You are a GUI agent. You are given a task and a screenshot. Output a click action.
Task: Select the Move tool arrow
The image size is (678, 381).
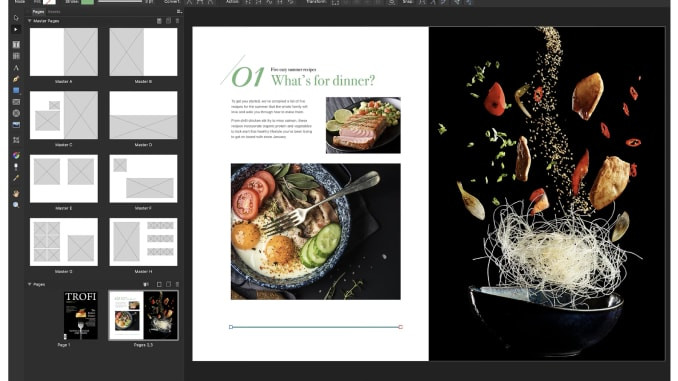pyautogui.click(x=16, y=18)
